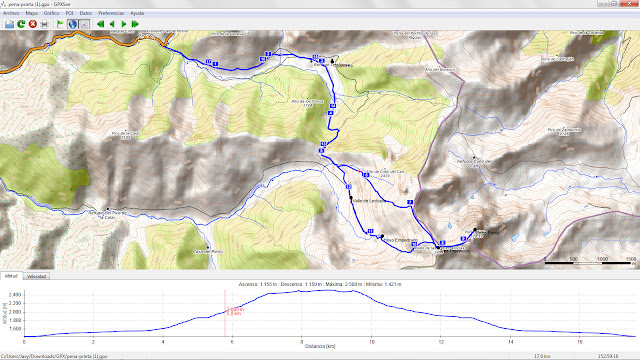Viewport: 640px width, 360px height.
Task: Toggle graph display with chart icon
Action: (x=84, y=24)
